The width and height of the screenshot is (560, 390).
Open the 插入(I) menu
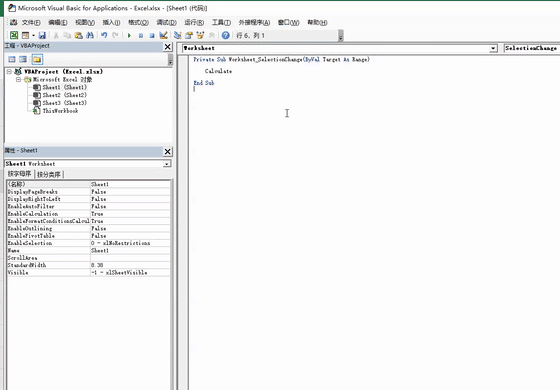[111, 22]
